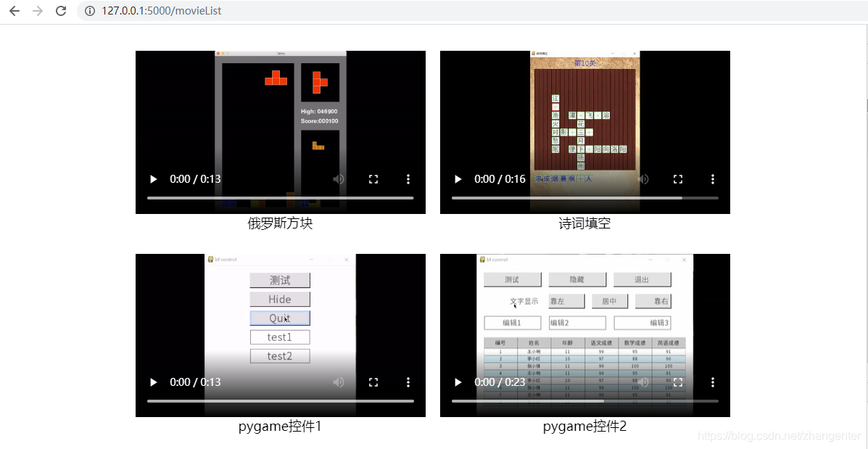Click the 0:00 / 0:23 time display
The width and height of the screenshot is (868, 449).
tap(500, 382)
